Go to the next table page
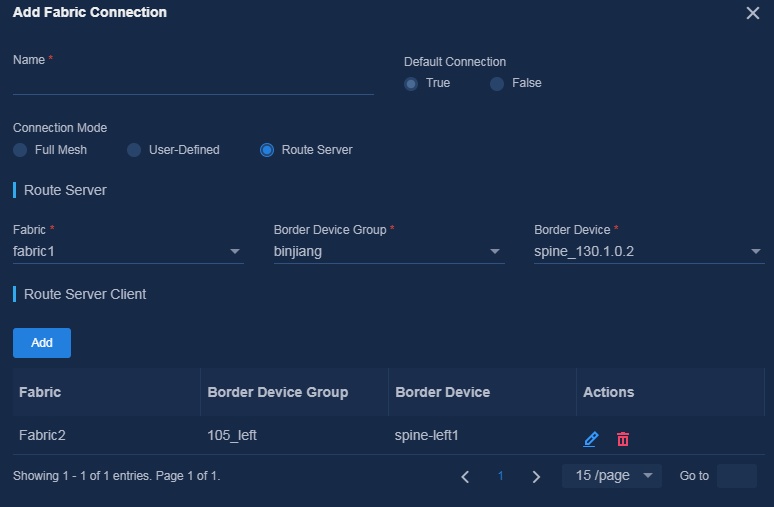Image resolution: width=774 pixels, height=507 pixels. coord(536,476)
